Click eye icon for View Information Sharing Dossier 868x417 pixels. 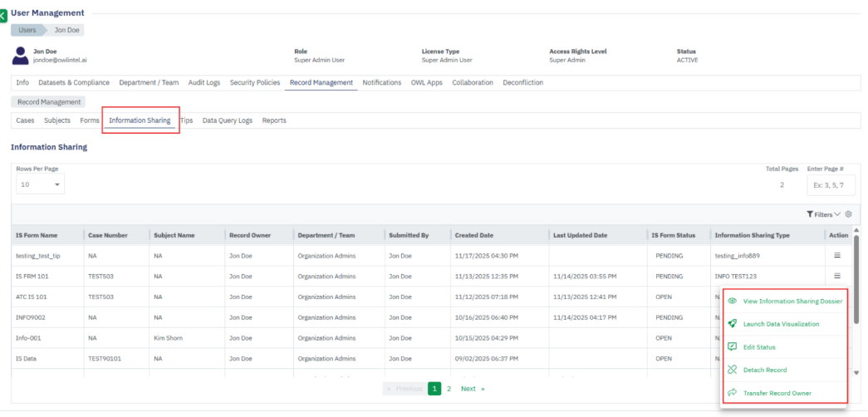tap(733, 302)
